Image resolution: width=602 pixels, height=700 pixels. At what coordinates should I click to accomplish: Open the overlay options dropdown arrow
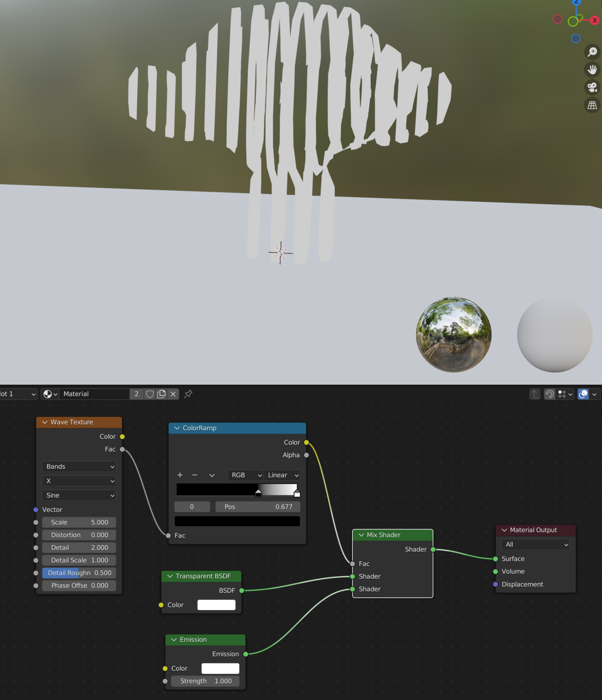coord(594,394)
